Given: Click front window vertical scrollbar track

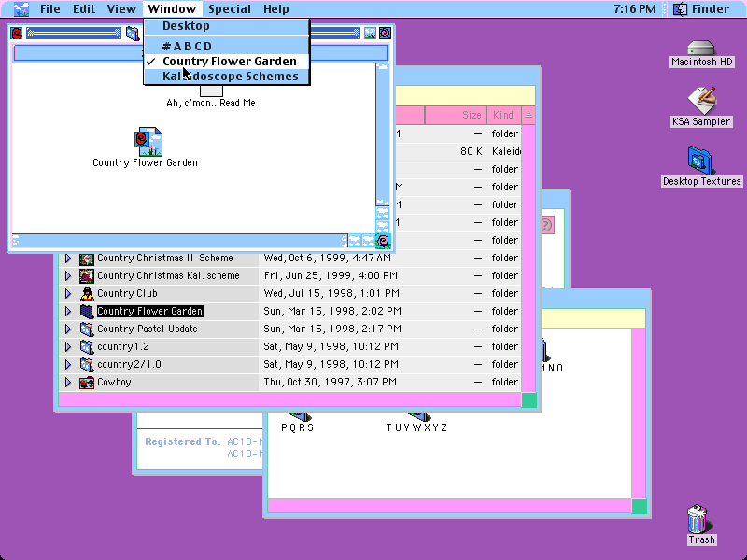Looking at the screenshot, I should [383, 133].
